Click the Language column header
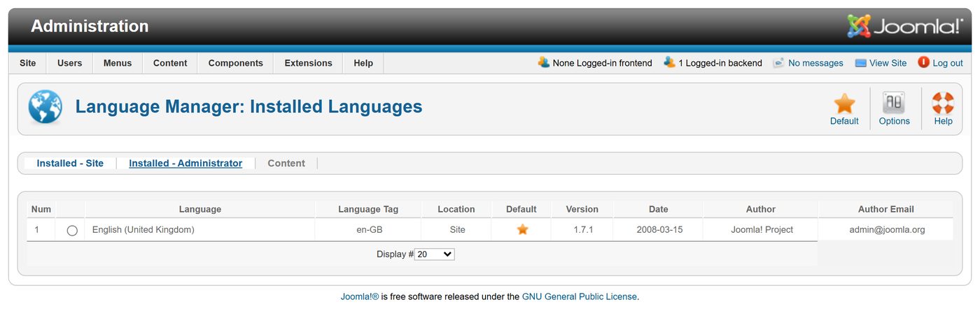The height and width of the screenshot is (316, 980). (200, 209)
